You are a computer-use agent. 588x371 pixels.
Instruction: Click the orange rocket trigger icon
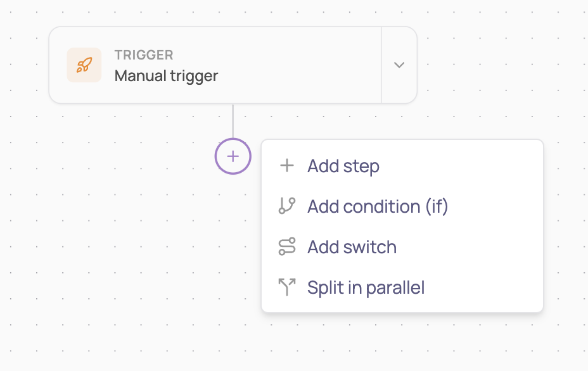pyautogui.click(x=84, y=65)
